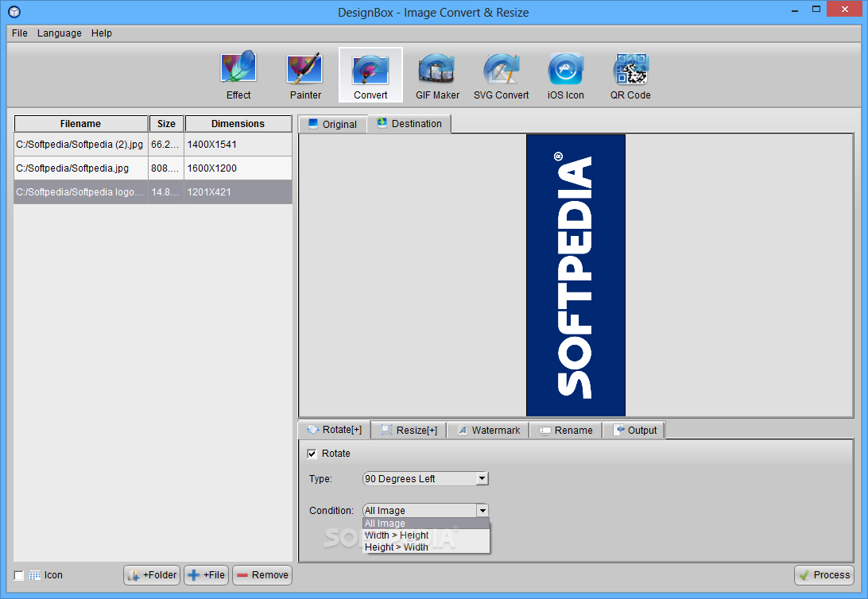Click the rotated Softpedia preview image
868x599 pixels.
575,276
